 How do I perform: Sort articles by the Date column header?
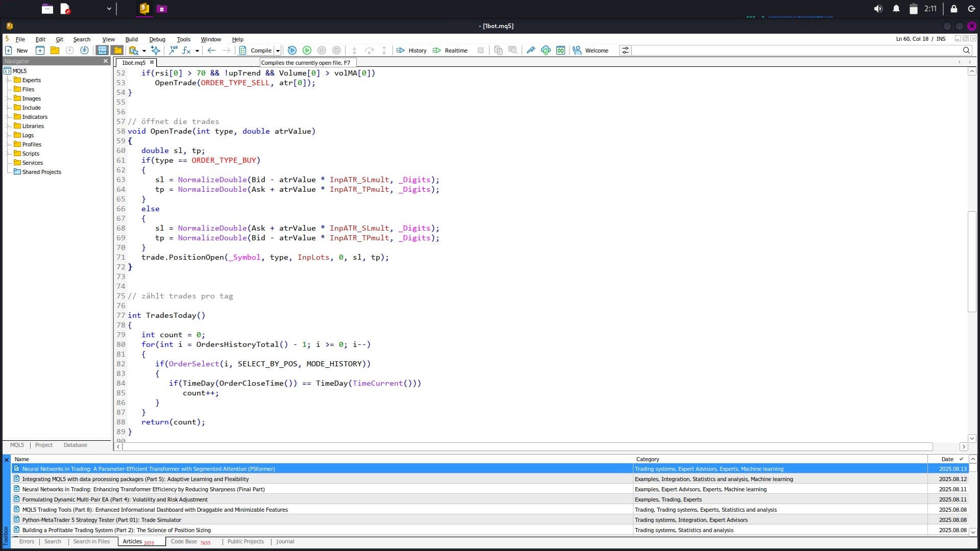point(947,459)
